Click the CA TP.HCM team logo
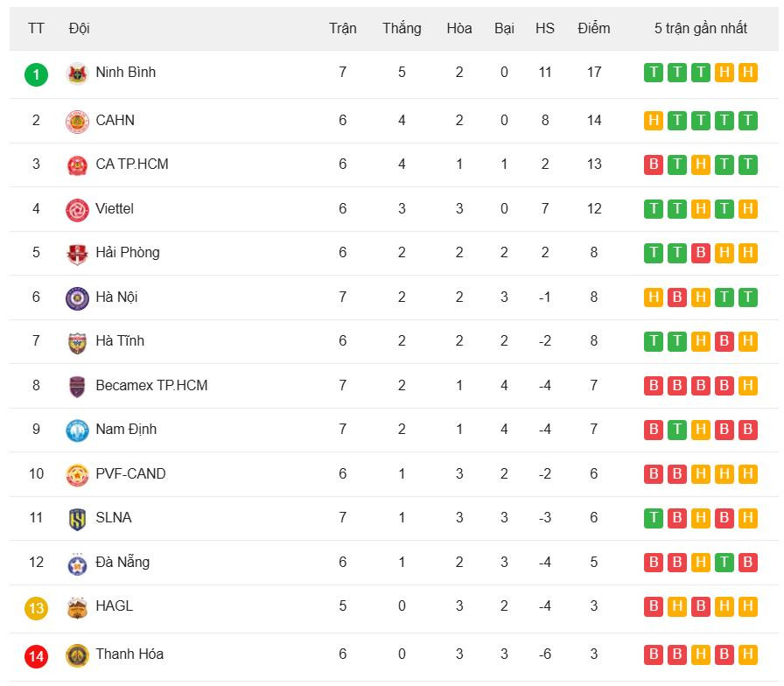 click(x=78, y=165)
